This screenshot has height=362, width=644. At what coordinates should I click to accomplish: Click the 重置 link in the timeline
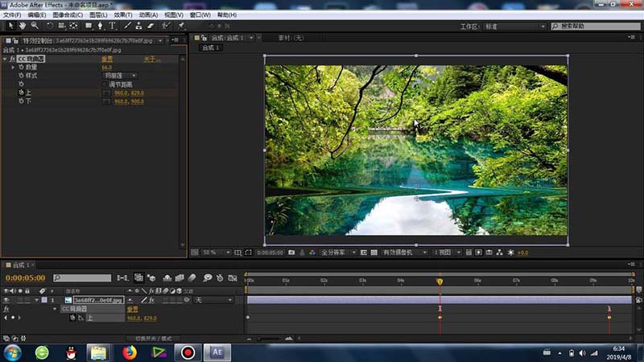point(132,309)
